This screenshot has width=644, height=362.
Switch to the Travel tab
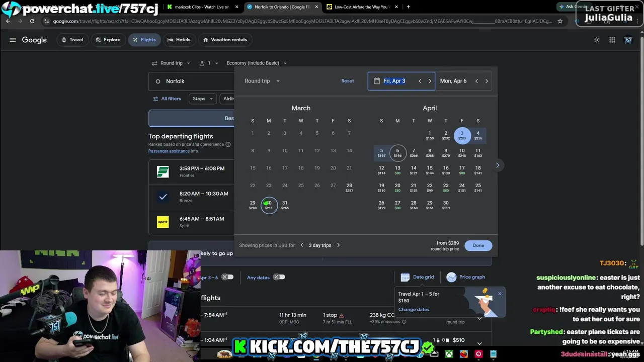pos(72,40)
